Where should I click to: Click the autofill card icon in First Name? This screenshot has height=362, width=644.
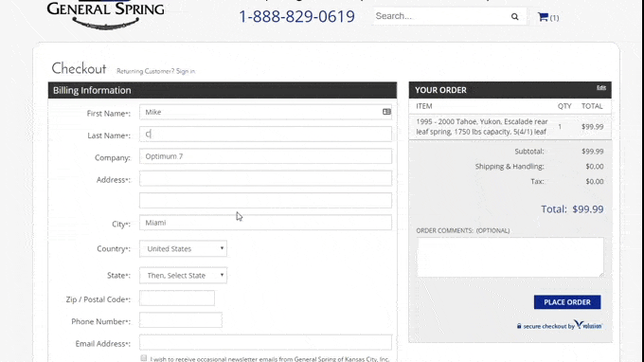click(x=386, y=112)
